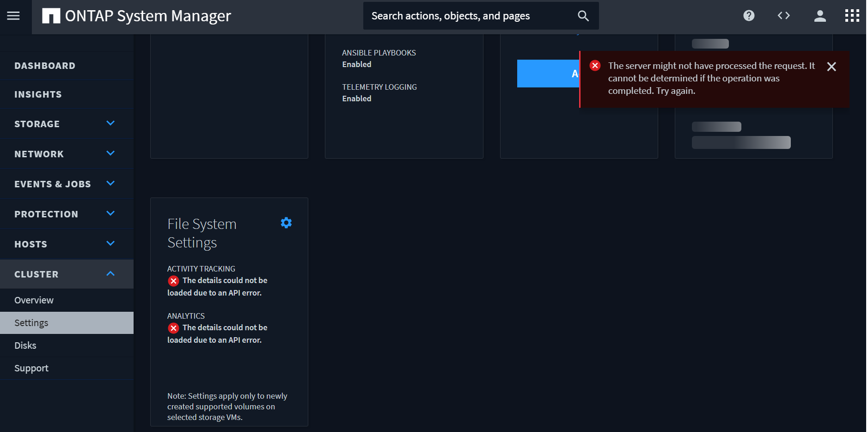Viewport: 868px width, 432px height.
Task: Click the Activity Tracking error icon
Action: tap(173, 281)
